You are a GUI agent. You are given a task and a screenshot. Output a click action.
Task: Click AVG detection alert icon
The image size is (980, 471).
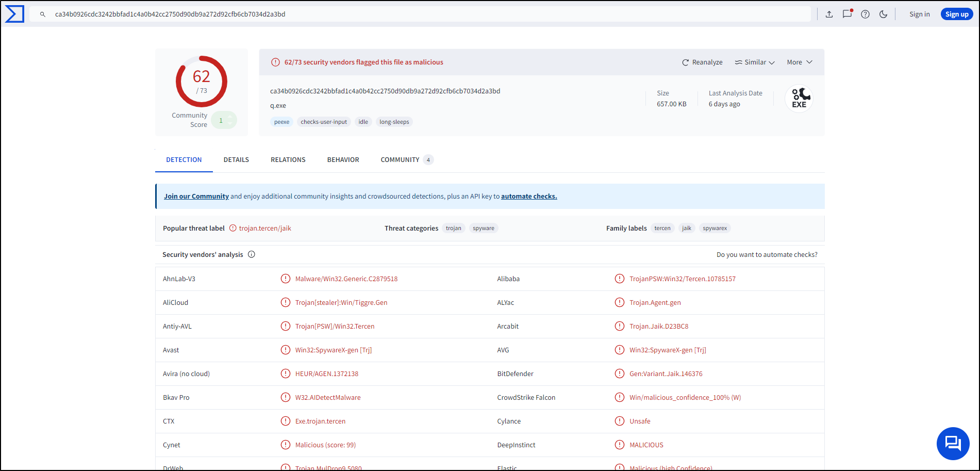pos(620,350)
